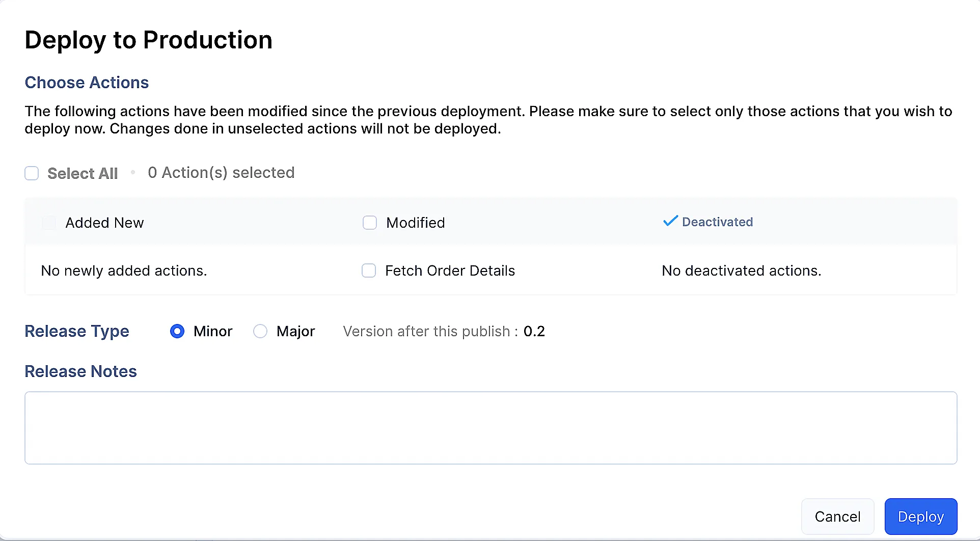The height and width of the screenshot is (541, 980).
Task: Check the Fetch Order Details checkbox
Action: click(369, 270)
